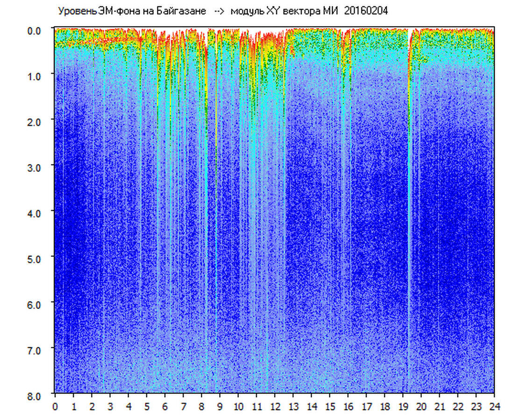
Task: Select hour '9' on the time axis
Action: (x=220, y=406)
